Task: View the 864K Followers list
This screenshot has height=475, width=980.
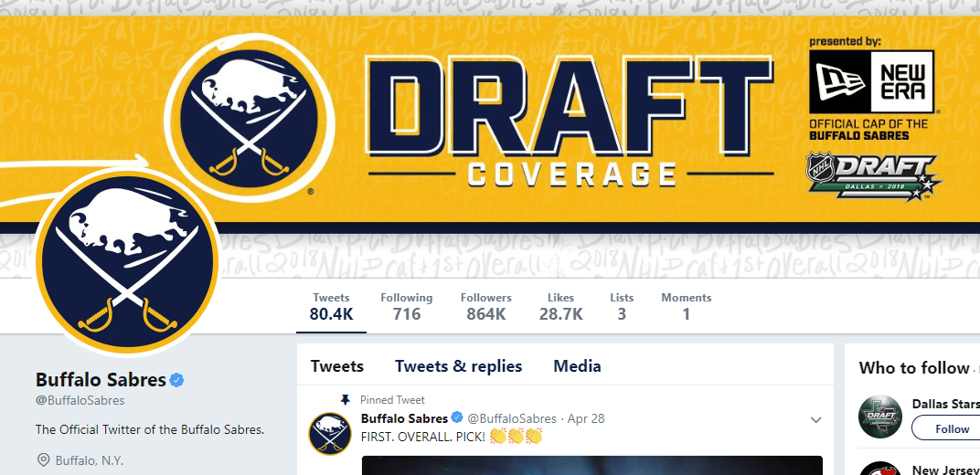Action: pyautogui.click(x=485, y=306)
